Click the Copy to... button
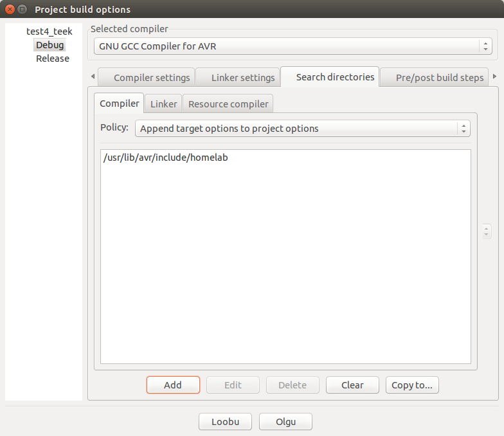 coord(411,385)
